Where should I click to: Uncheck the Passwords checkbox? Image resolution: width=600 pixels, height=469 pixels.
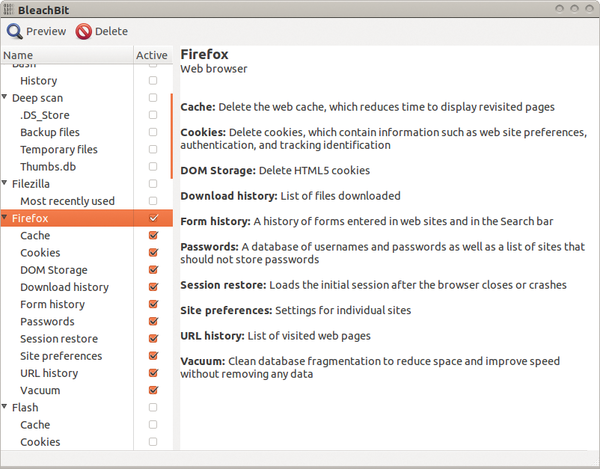pyautogui.click(x=153, y=321)
